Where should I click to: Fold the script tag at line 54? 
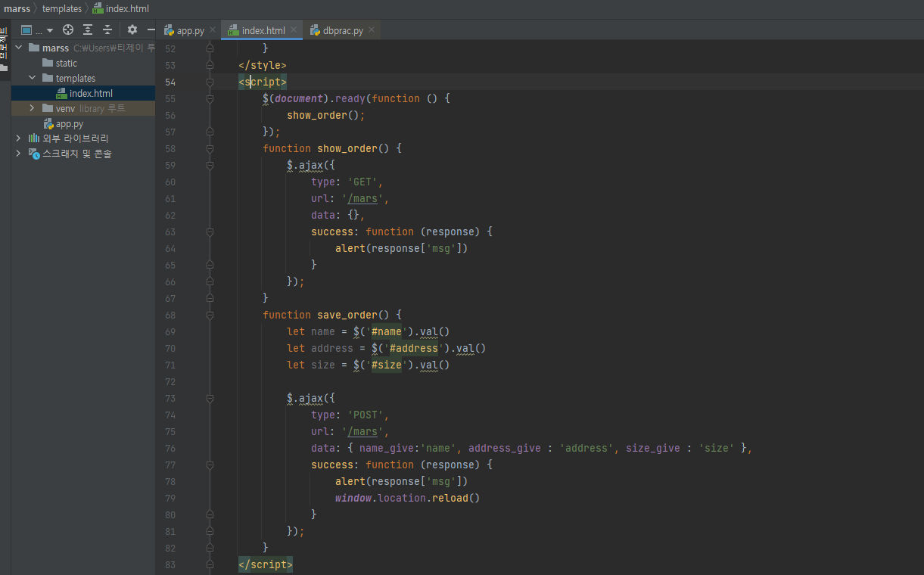(210, 82)
